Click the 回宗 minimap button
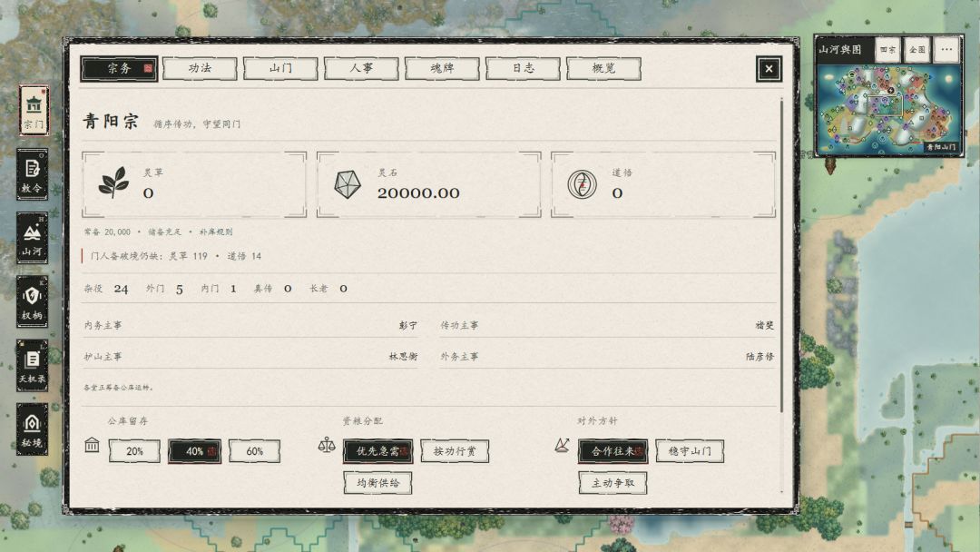The height and width of the screenshot is (552, 980). (x=887, y=49)
